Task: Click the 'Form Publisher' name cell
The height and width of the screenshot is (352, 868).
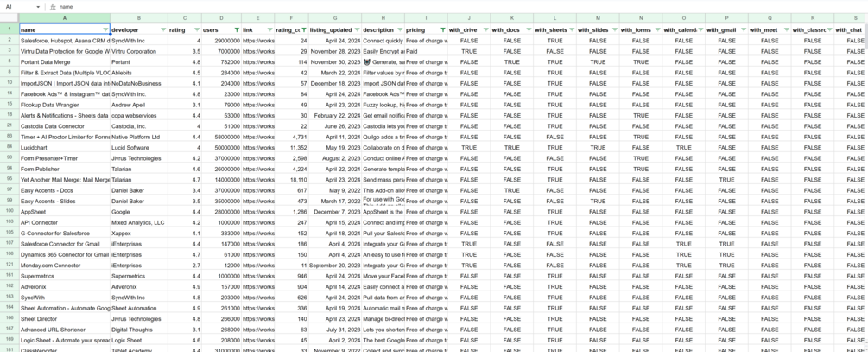Action: (65, 169)
